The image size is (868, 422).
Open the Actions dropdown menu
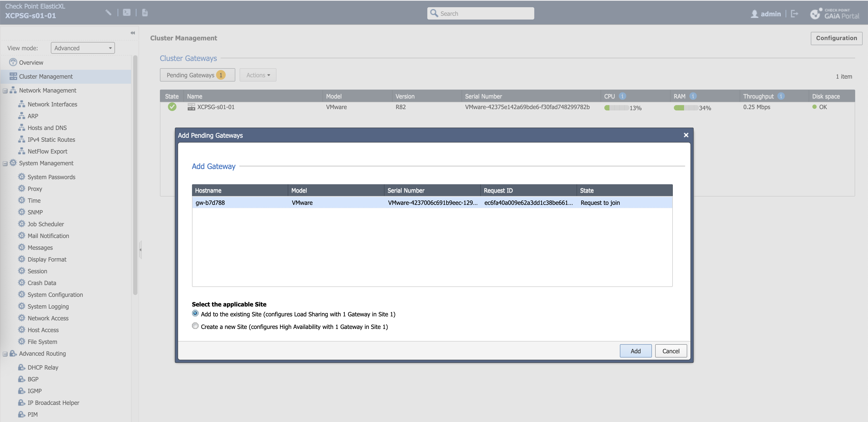[x=258, y=75]
